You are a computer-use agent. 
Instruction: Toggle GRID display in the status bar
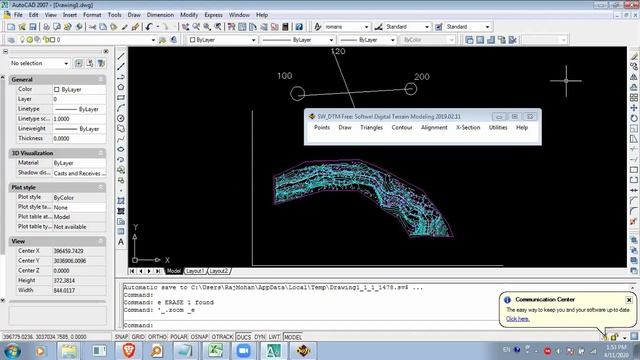[138, 337]
